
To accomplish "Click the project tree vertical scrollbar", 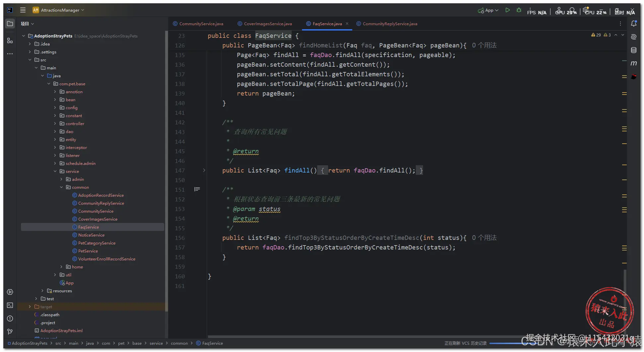I will click(166, 171).
